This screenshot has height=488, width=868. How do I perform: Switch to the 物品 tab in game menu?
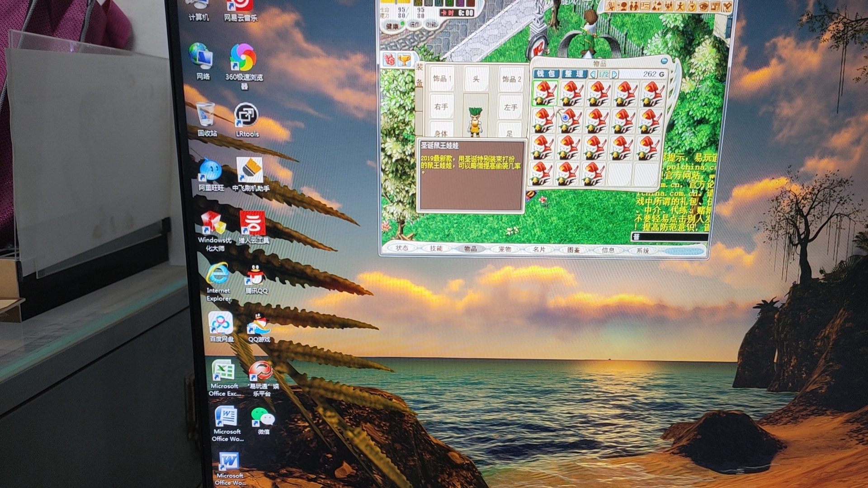click(x=470, y=249)
